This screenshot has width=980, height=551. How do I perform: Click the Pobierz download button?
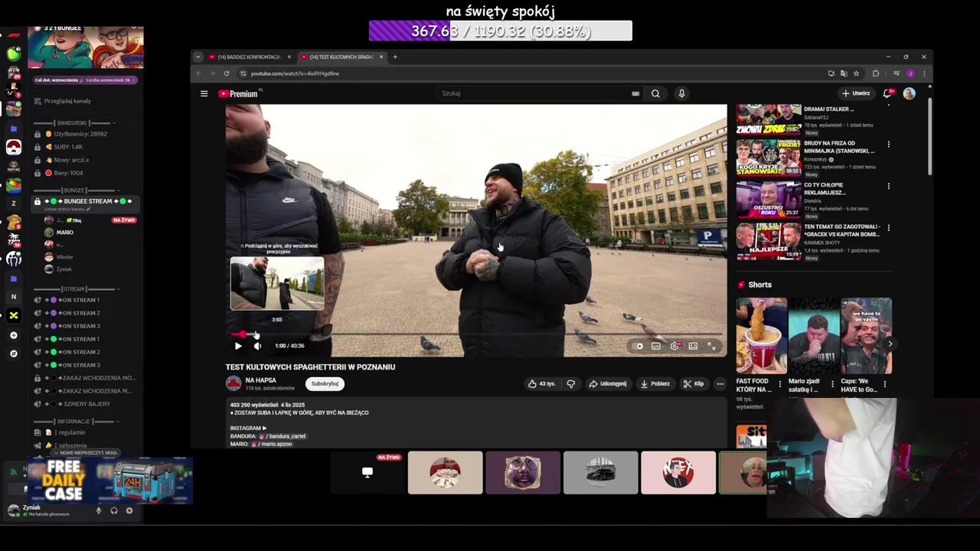tap(655, 383)
